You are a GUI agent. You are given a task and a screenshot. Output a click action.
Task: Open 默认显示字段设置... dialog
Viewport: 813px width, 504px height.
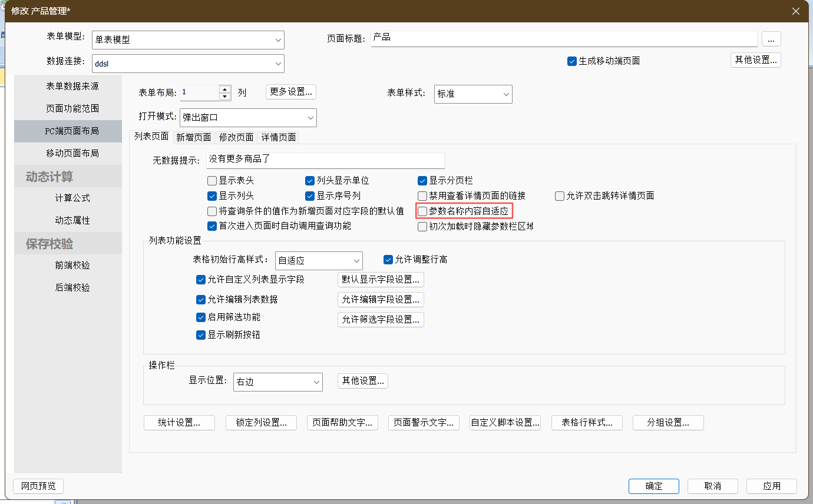click(381, 279)
